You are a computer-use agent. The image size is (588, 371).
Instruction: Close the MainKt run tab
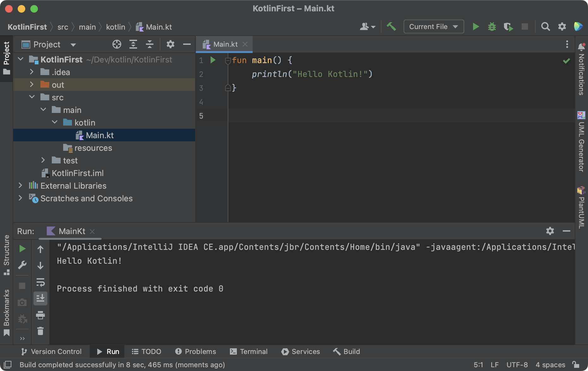tap(92, 231)
